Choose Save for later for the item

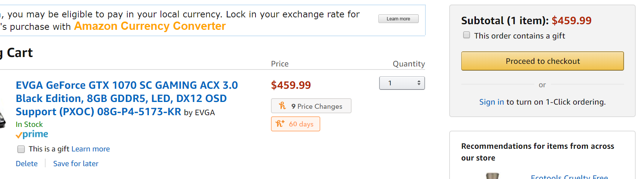76,164
